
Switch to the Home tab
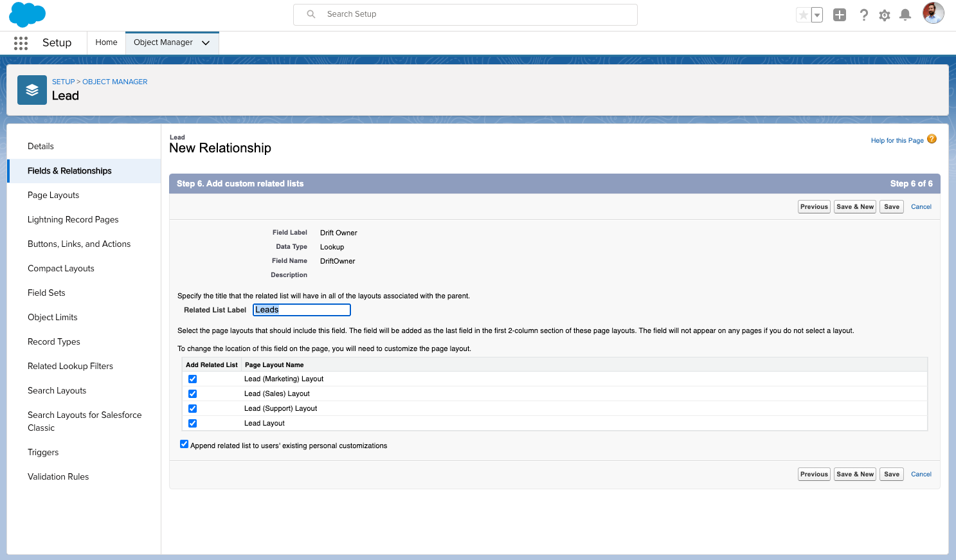106,42
